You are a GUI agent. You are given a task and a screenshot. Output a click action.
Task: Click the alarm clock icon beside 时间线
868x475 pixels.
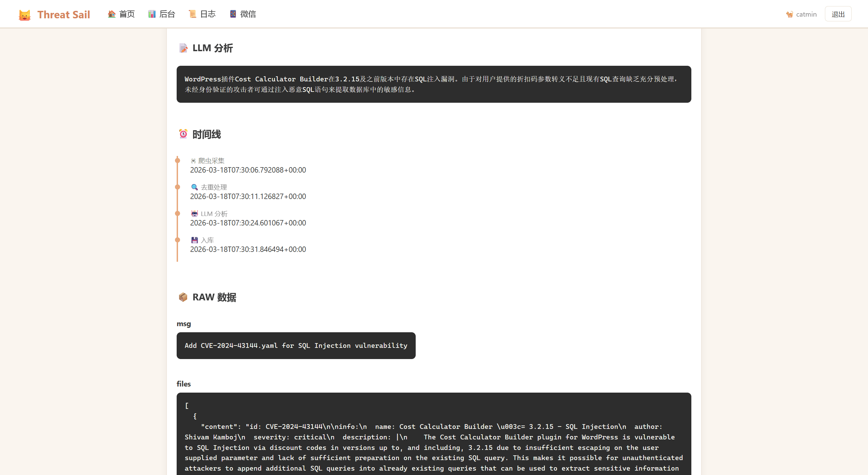(x=183, y=134)
